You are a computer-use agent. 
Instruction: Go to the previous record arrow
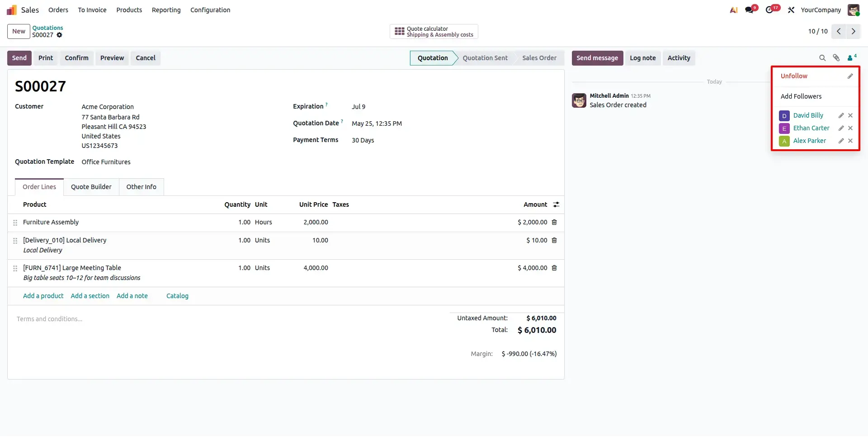[x=839, y=31]
